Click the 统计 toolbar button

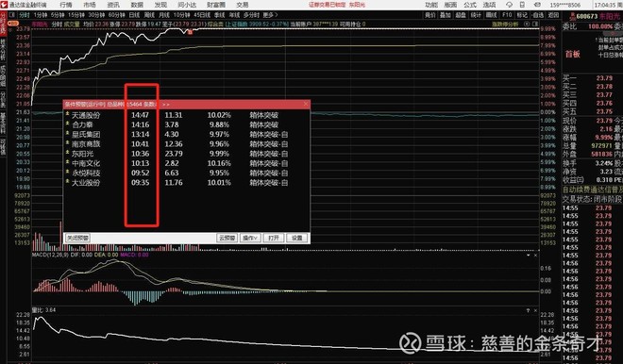coord(476,15)
